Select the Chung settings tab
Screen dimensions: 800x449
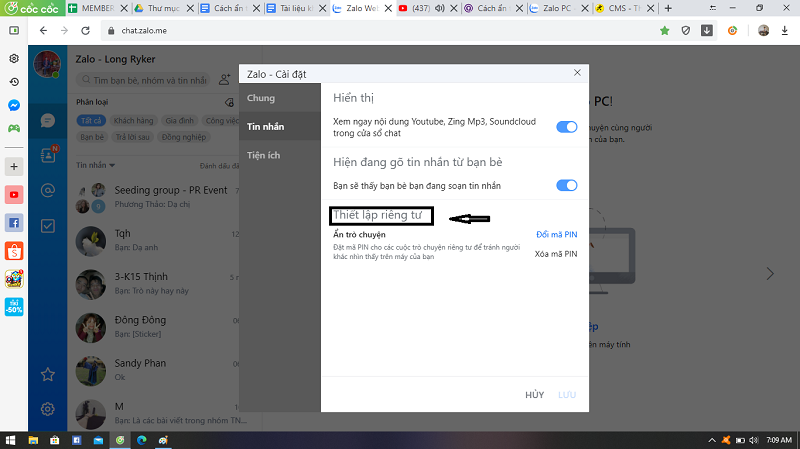[x=280, y=98]
